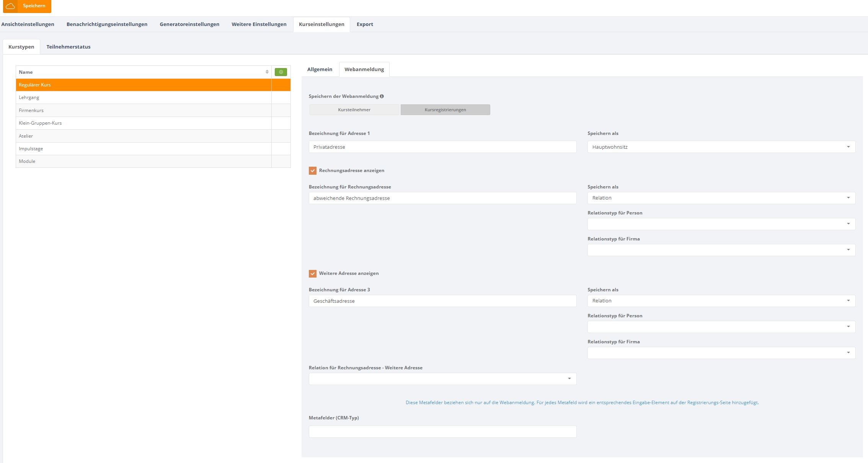This screenshot has width=868, height=463.
Task: Click Bezeichnung für Rechnungsadresse input field
Action: tap(442, 198)
